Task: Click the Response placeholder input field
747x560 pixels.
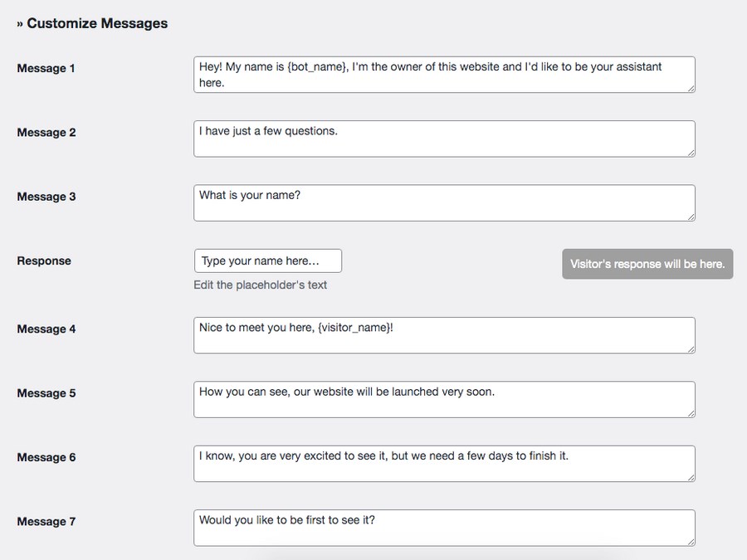Action: (268, 261)
